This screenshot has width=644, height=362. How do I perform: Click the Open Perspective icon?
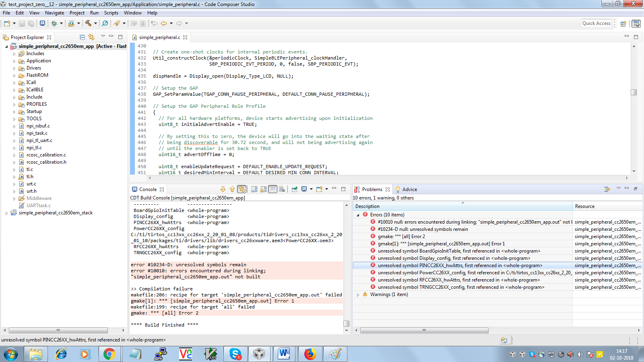tap(623, 24)
